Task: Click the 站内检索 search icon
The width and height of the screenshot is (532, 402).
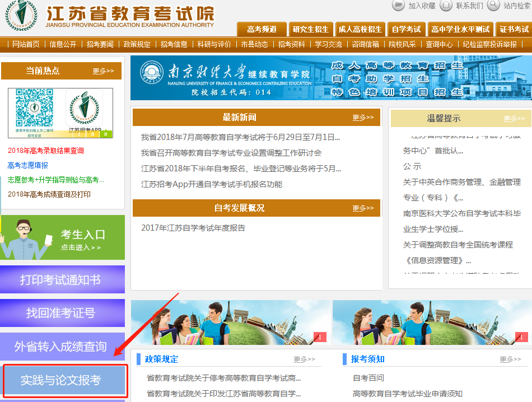Action: click(x=493, y=5)
